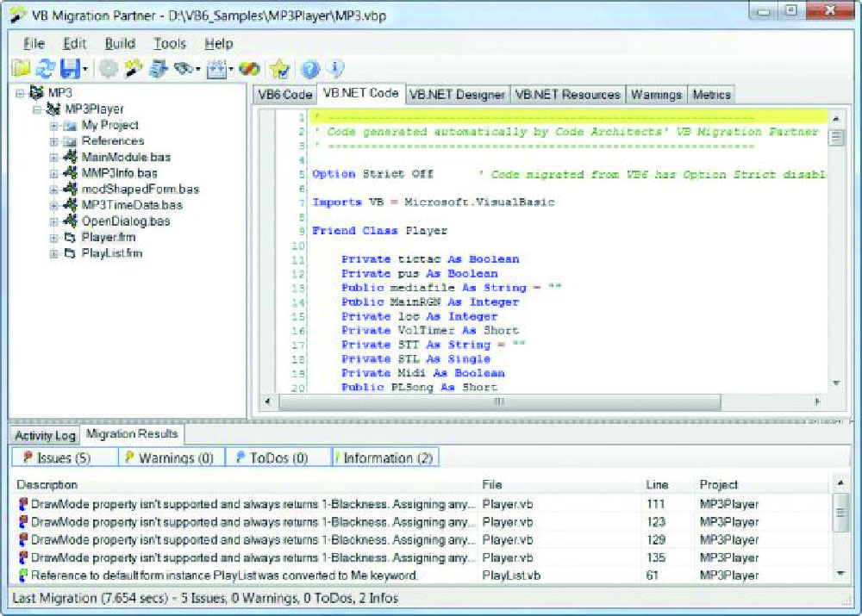Image resolution: width=862 pixels, height=616 pixels.
Task: Open dropdown arrow next to calendar-style icon
Action: click(x=231, y=69)
